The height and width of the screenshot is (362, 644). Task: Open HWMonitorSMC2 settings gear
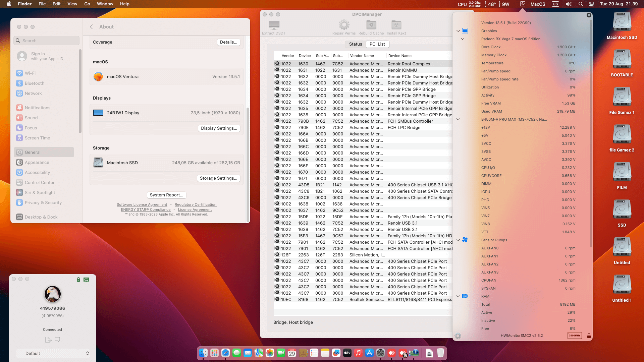tap(458, 336)
